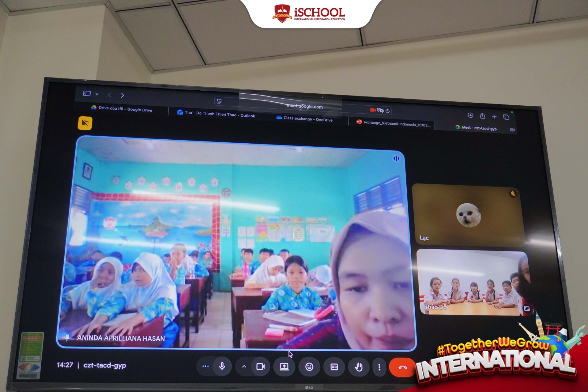Click the Safari share icon

click(483, 116)
